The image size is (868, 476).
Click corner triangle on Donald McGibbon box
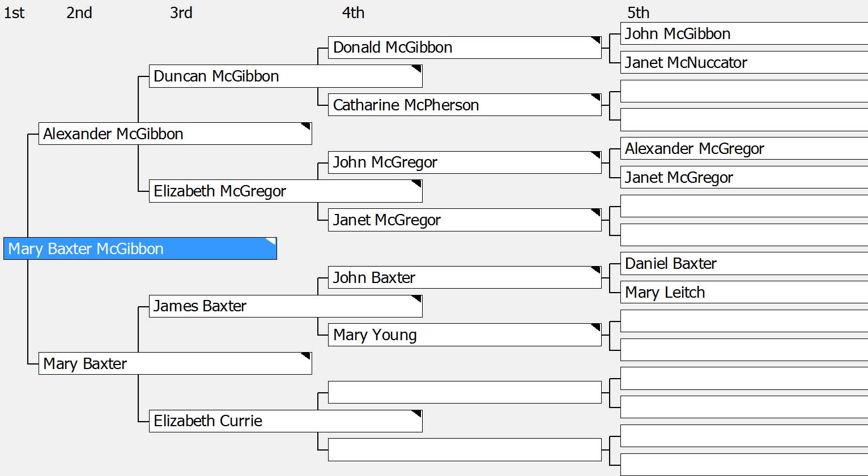596,40
